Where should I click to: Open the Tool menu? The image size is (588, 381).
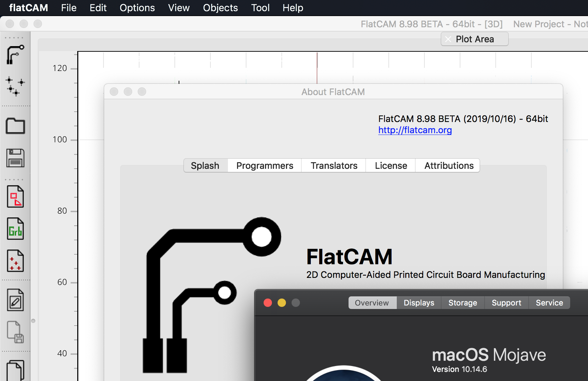pos(260,8)
